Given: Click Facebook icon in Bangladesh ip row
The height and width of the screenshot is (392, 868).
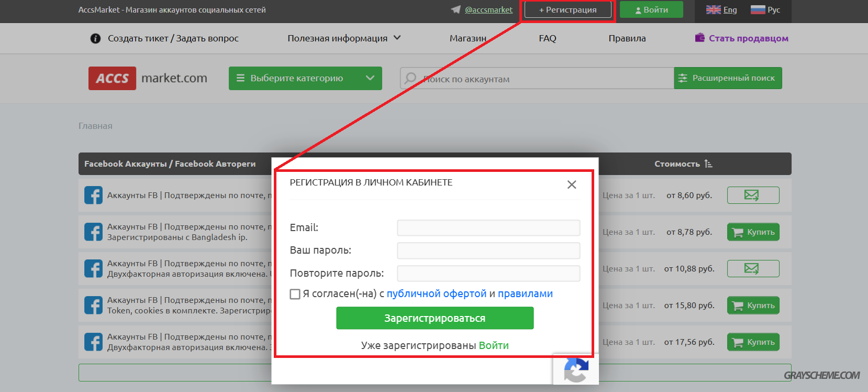Looking at the screenshot, I should point(93,232).
